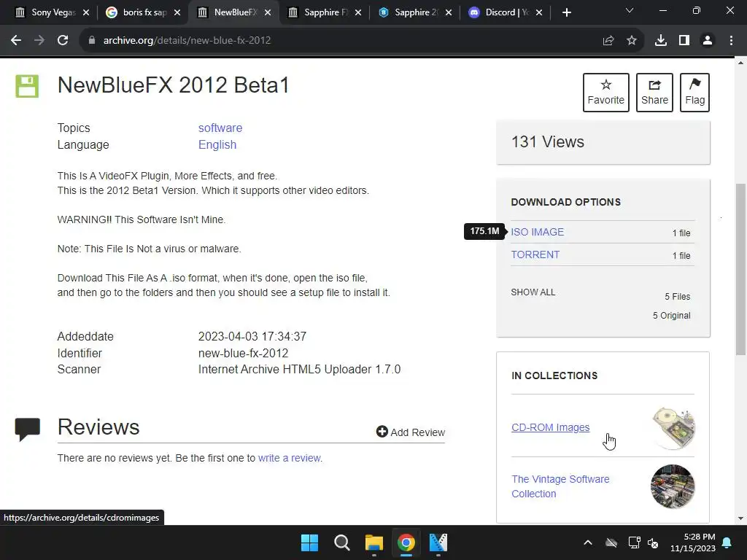Viewport: 747px width, 560px height.
Task: Click the Vintage Software Collection thumbnail
Action: [x=673, y=486]
